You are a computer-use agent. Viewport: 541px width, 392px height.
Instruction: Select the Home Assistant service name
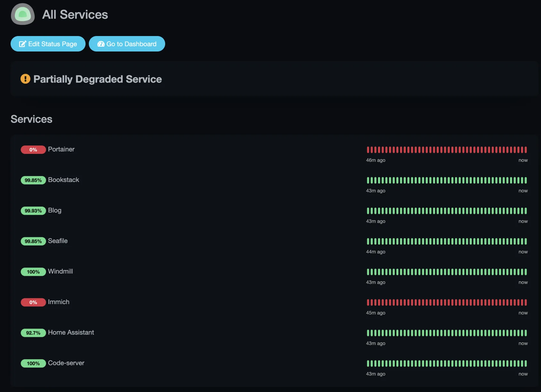click(71, 332)
